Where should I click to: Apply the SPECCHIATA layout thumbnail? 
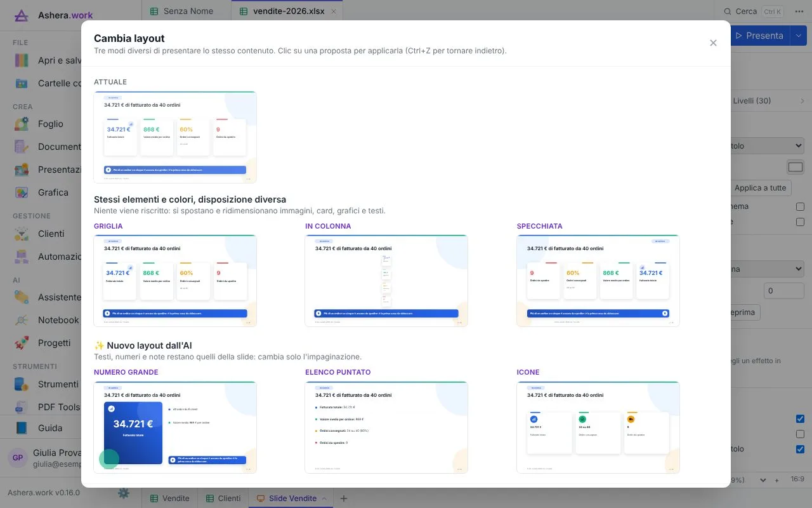[598, 281]
